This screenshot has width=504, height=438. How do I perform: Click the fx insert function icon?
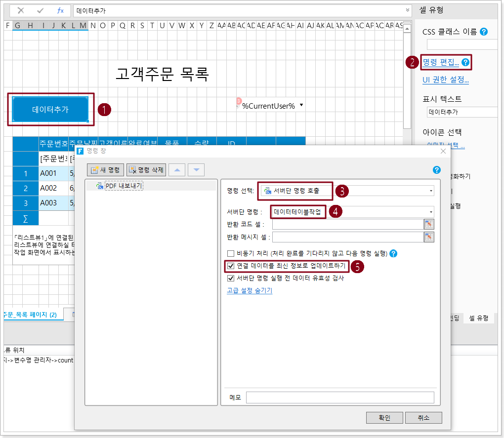(60, 10)
